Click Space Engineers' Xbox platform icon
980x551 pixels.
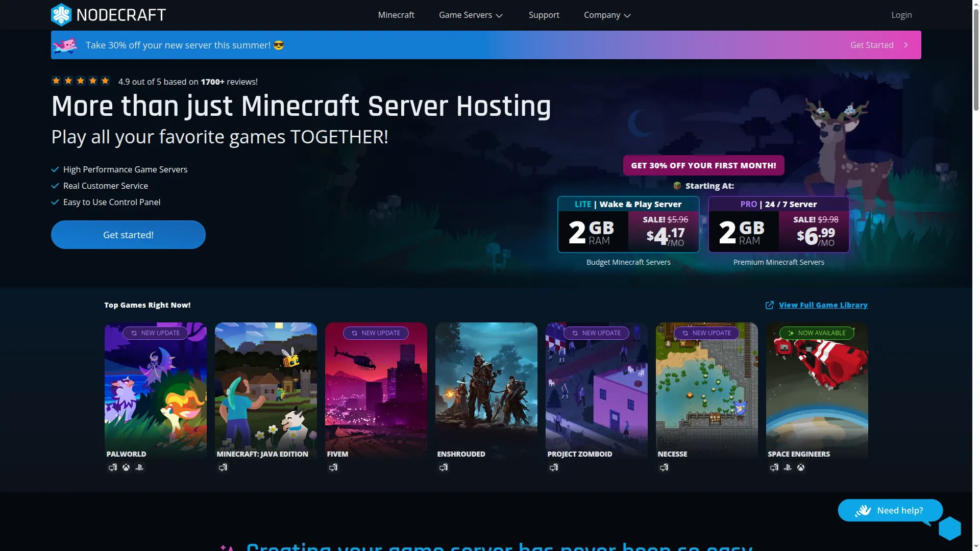coord(801,467)
